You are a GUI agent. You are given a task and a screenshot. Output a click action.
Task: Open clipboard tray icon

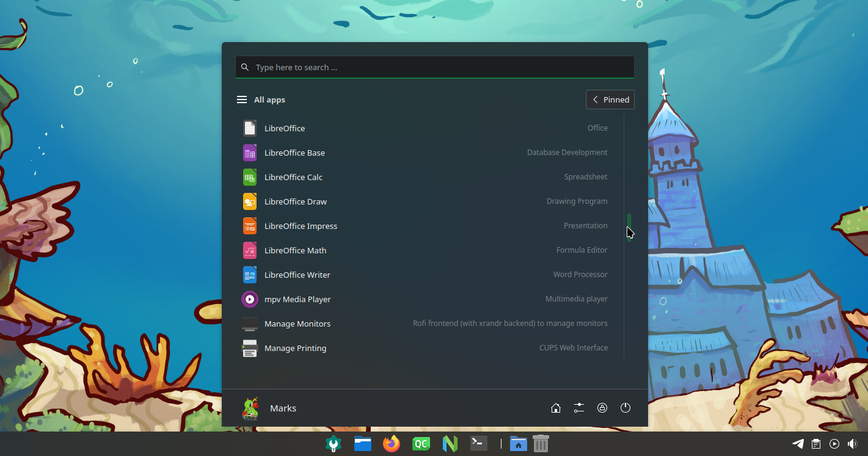click(816, 444)
